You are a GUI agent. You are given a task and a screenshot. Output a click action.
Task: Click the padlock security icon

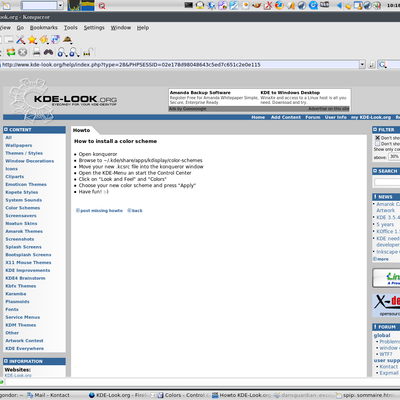pyautogui.click(x=87, y=52)
